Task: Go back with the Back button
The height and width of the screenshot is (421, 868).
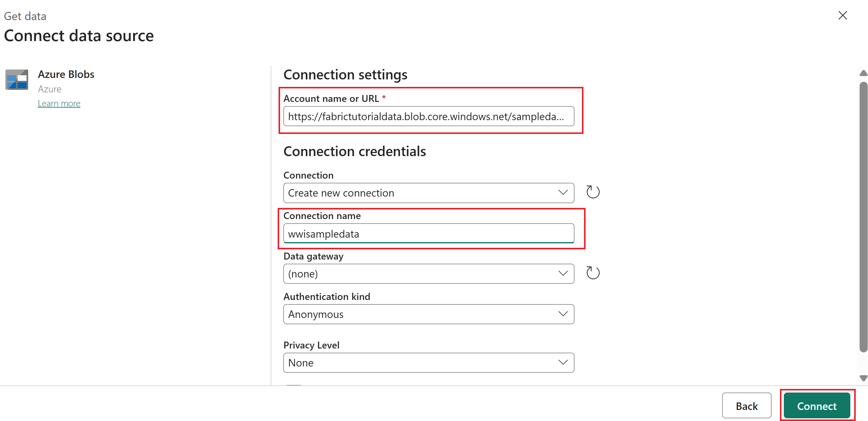Action: tap(746, 406)
